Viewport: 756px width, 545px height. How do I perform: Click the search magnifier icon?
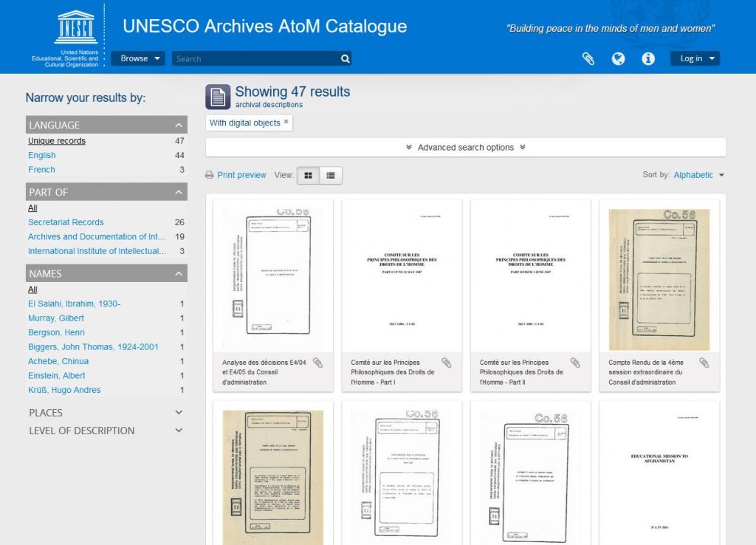[x=345, y=59]
